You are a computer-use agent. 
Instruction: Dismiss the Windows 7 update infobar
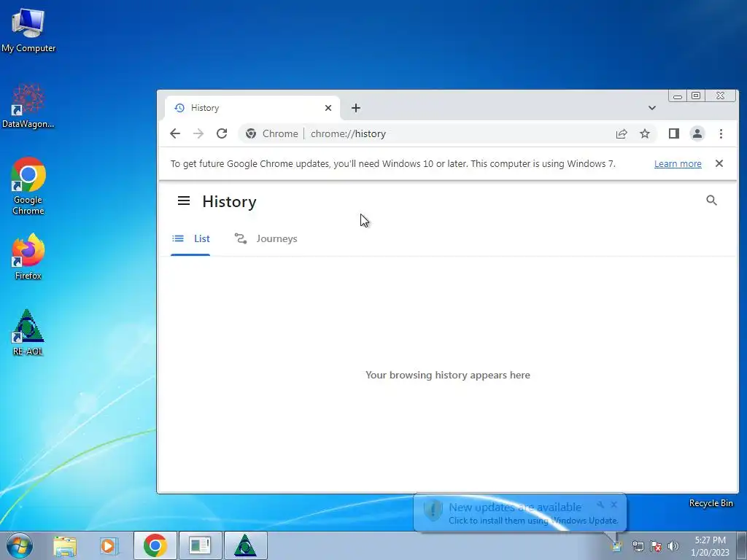point(719,163)
